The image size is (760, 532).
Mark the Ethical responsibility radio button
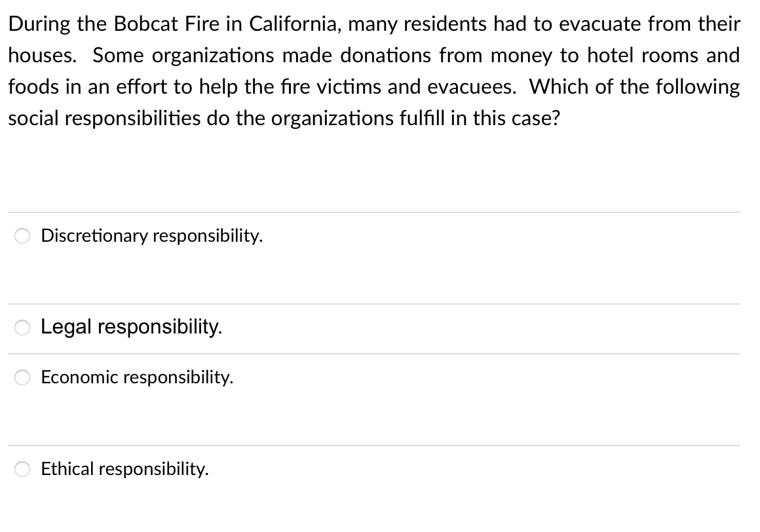click(x=22, y=469)
